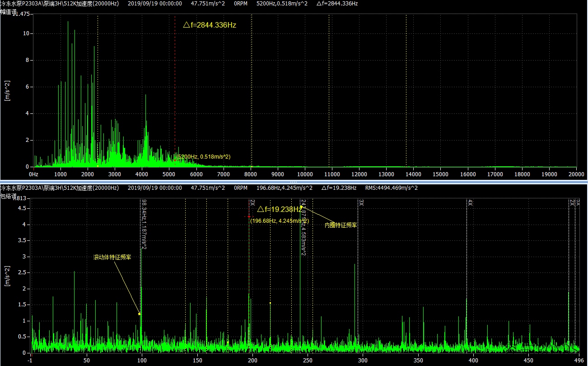Image resolution: width=588 pixels, height=366 pixels.
Task: Grab the splitter bar between the two charts
Action: coord(294,182)
